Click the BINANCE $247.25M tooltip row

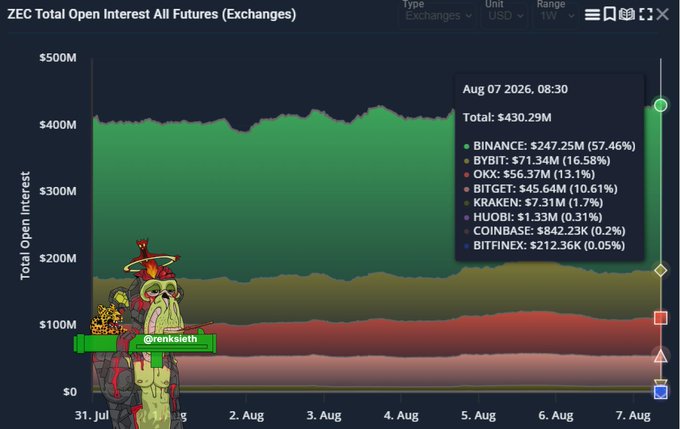click(x=549, y=146)
